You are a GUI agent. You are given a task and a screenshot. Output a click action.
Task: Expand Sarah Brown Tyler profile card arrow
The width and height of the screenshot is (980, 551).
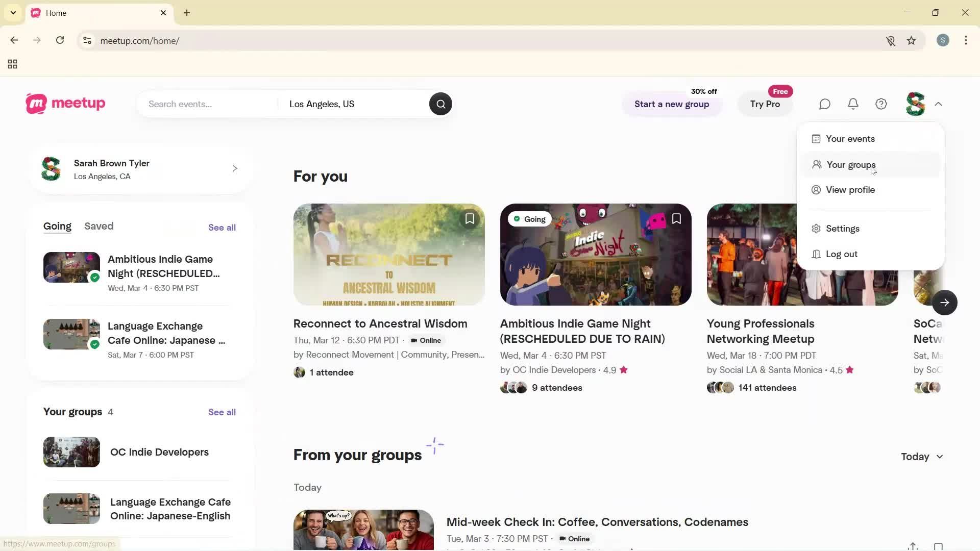[235, 168]
